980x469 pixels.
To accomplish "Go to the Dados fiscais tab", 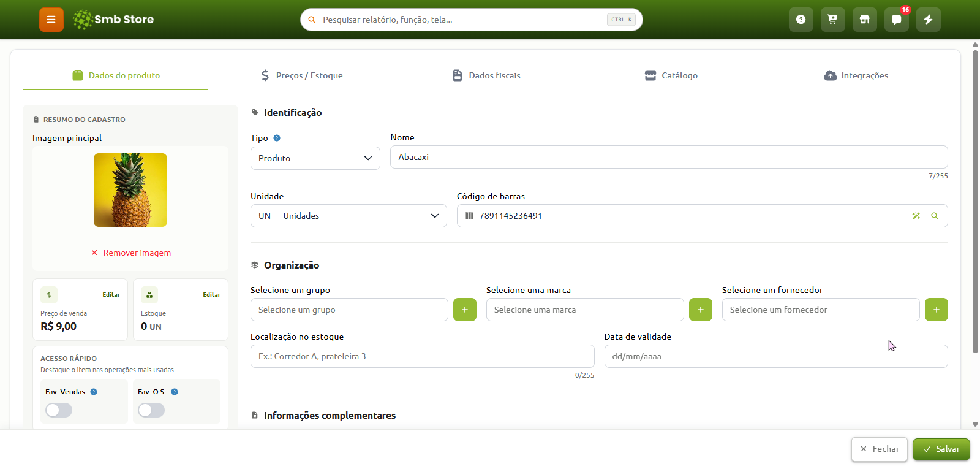I will coord(486,75).
